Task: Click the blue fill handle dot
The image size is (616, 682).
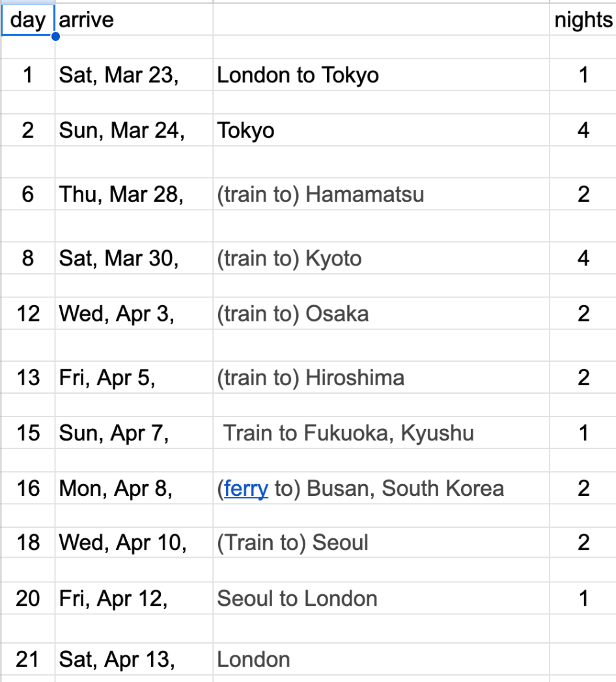Action: (55, 36)
